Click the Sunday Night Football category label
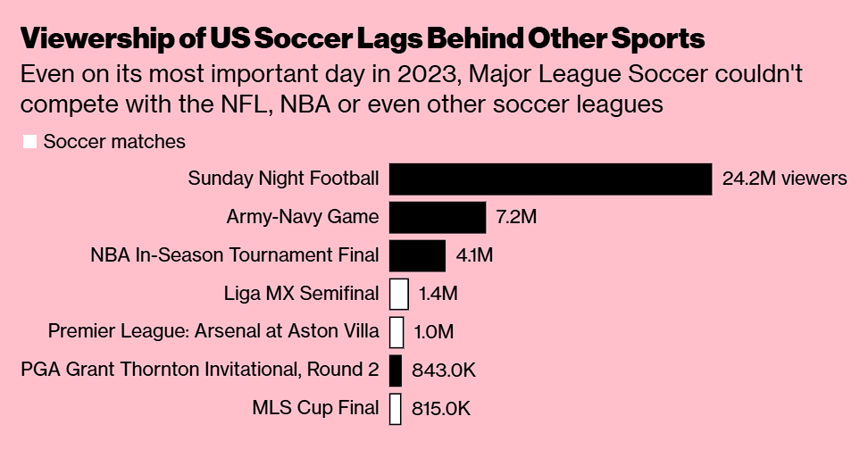This screenshot has height=458, width=868. coord(283,179)
